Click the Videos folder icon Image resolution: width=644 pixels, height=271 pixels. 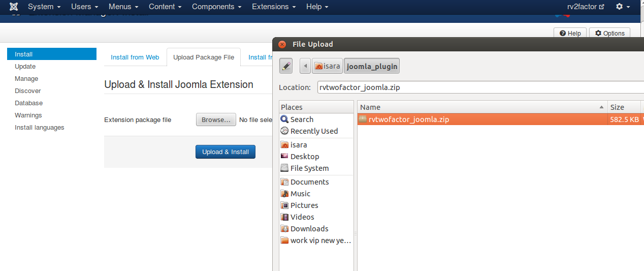tap(284, 217)
